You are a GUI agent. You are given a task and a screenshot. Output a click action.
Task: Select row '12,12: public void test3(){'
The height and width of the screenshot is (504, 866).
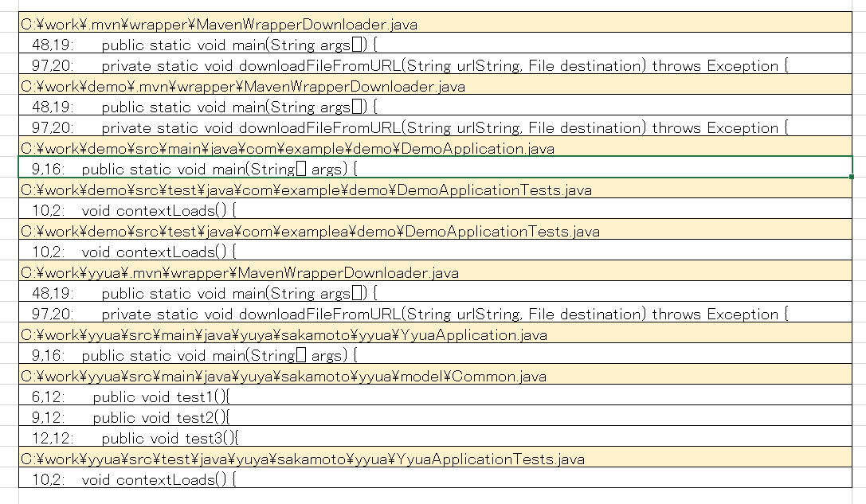[435, 436]
